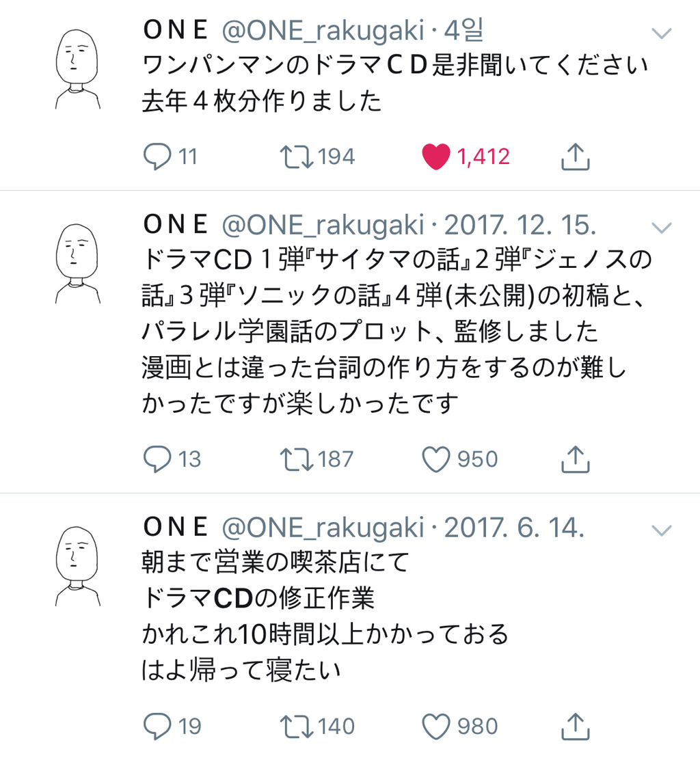Viewport: 700px width, 760px height.
Task: Reply to the Drama CD 4-disc tweet
Action: click(157, 157)
